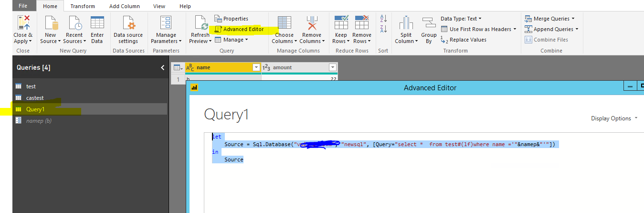Click Combine Files
Screen dimensions: 644x213
pos(546,40)
